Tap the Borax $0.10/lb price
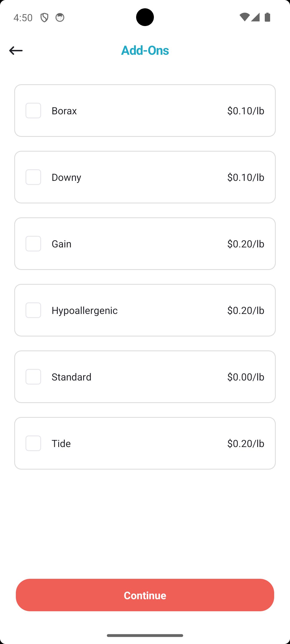290x644 pixels. [246, 111]
